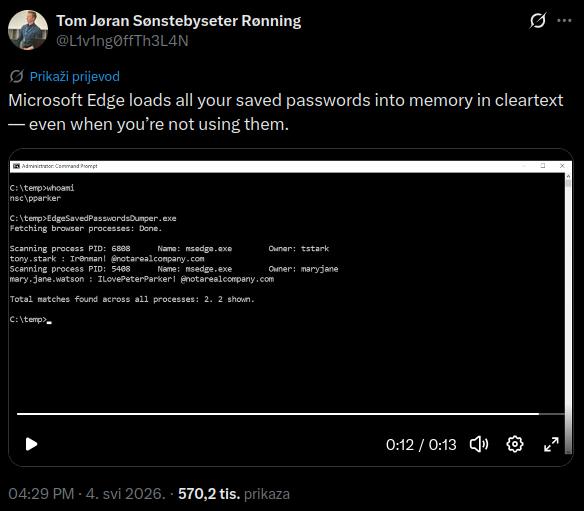Open the tweet text about Microsoft Edge

pyautogui.click(x=286, y=112)
